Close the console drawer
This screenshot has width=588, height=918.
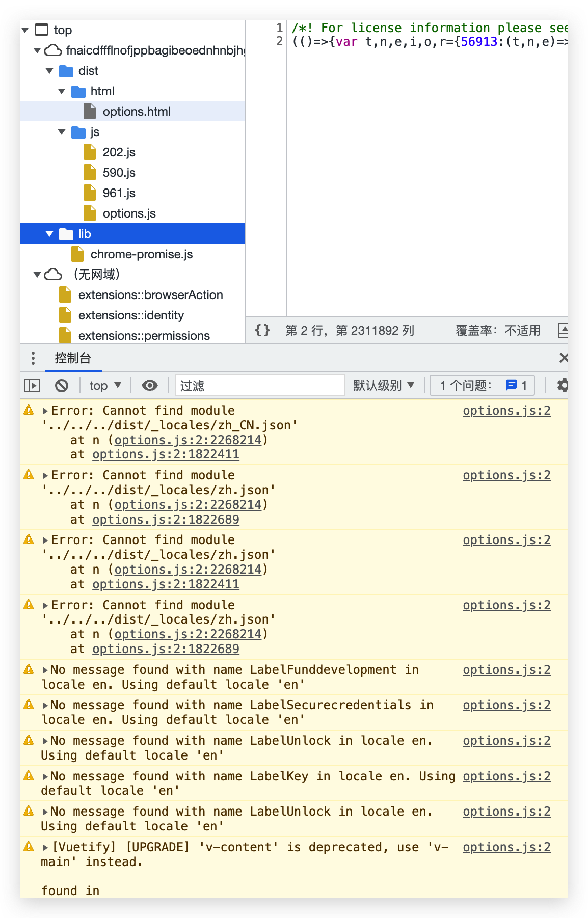[563, 358]
